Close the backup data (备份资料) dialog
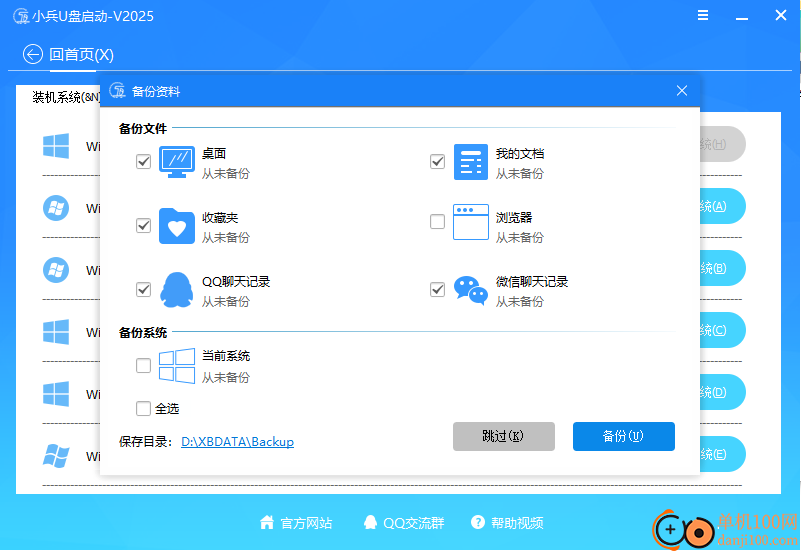 point(682,91)
